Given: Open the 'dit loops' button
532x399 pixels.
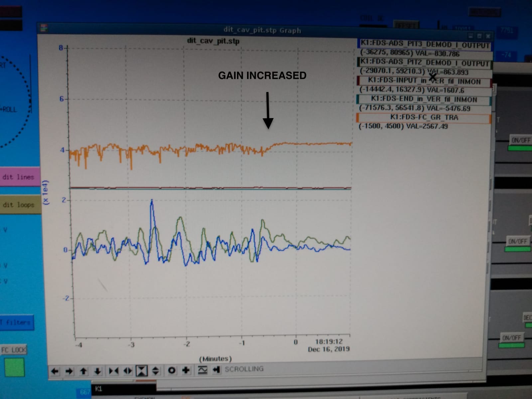Looking at the screenshot, I should tap(19, 205).
